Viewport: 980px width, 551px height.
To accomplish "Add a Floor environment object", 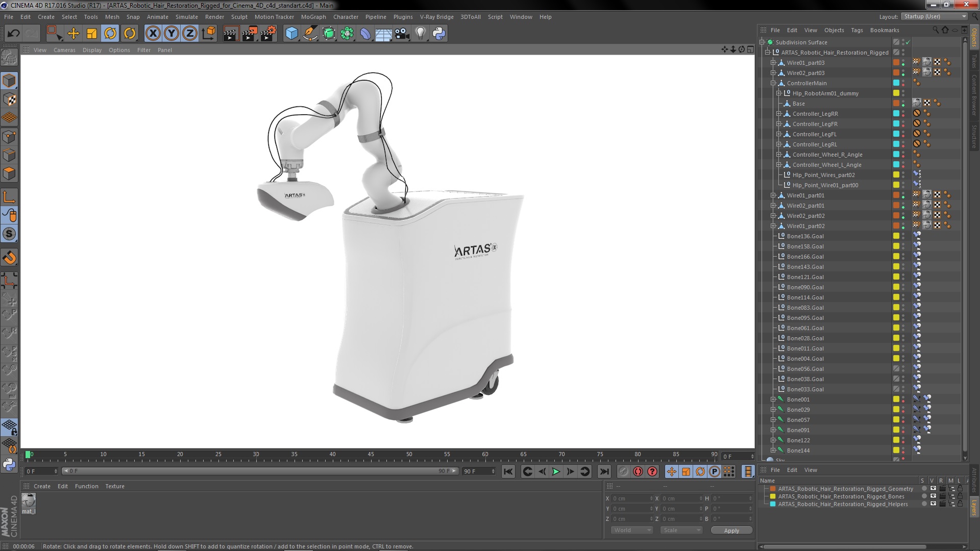I will coord(383,34).
